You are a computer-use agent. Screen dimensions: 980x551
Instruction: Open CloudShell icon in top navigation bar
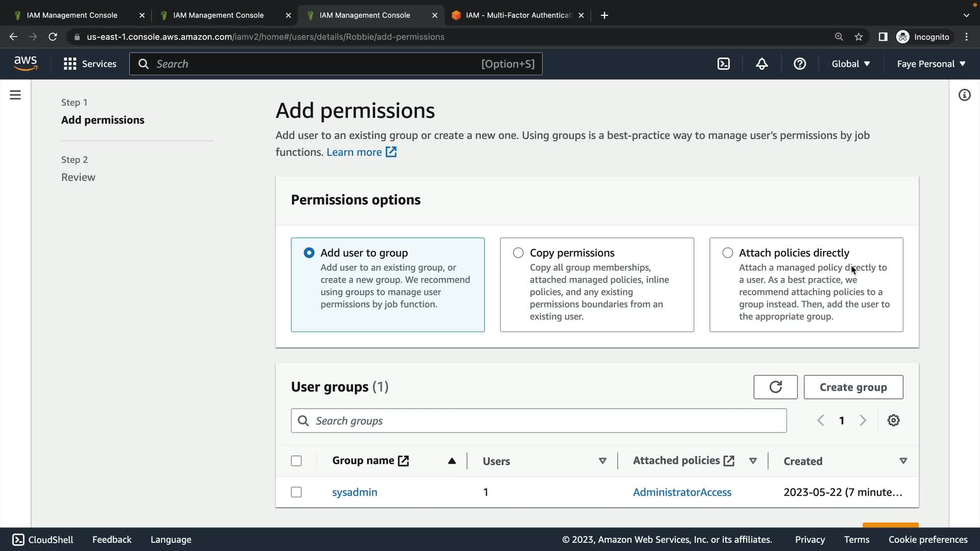point(723,64)
